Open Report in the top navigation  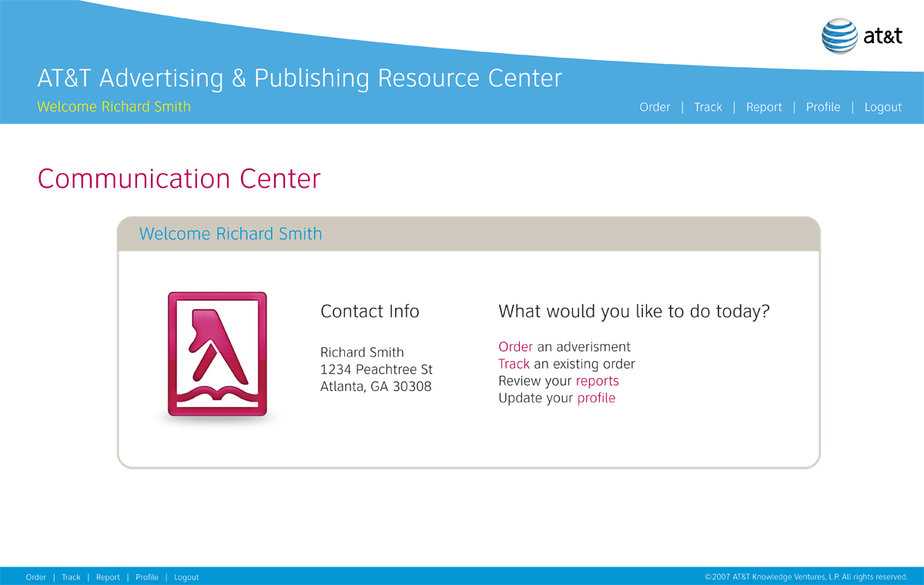(764, 107)
